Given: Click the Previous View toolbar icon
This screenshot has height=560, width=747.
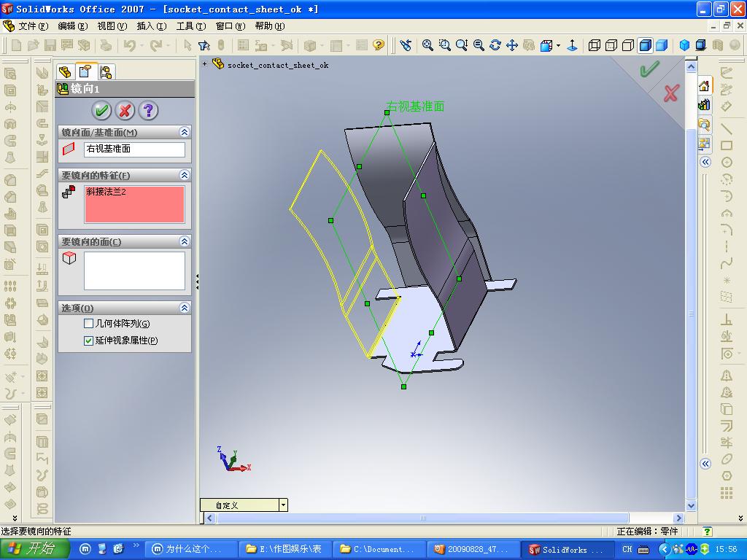Looking at the screenshot, I should [406, 45].
